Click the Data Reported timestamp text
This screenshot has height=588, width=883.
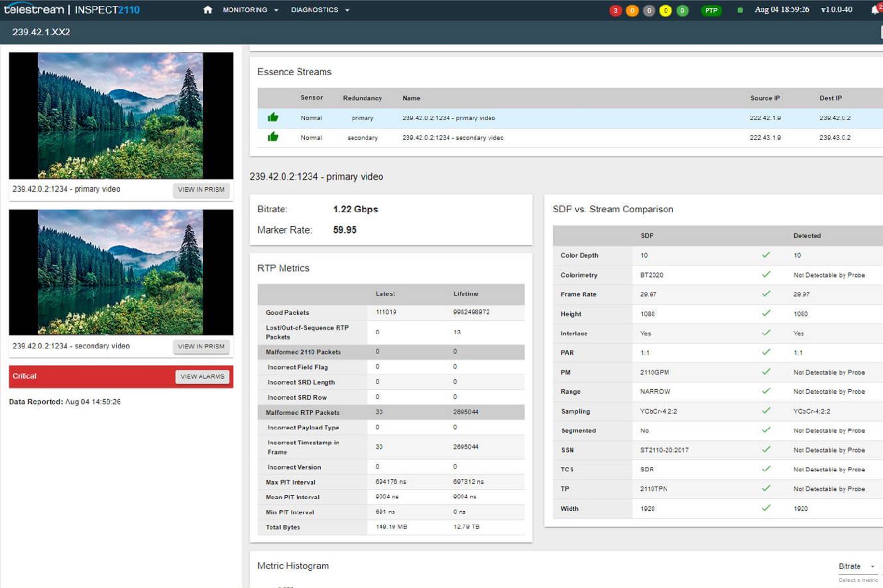click(x=65, y=401)
